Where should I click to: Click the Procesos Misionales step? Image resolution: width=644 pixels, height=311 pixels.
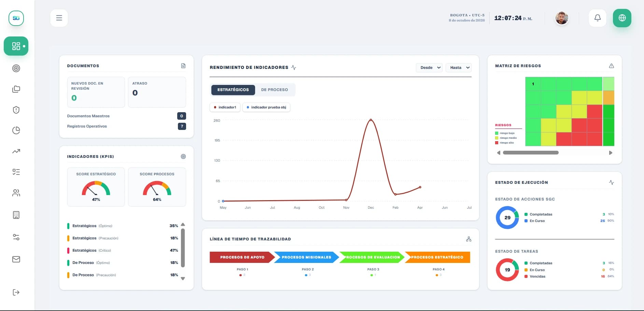306,257
